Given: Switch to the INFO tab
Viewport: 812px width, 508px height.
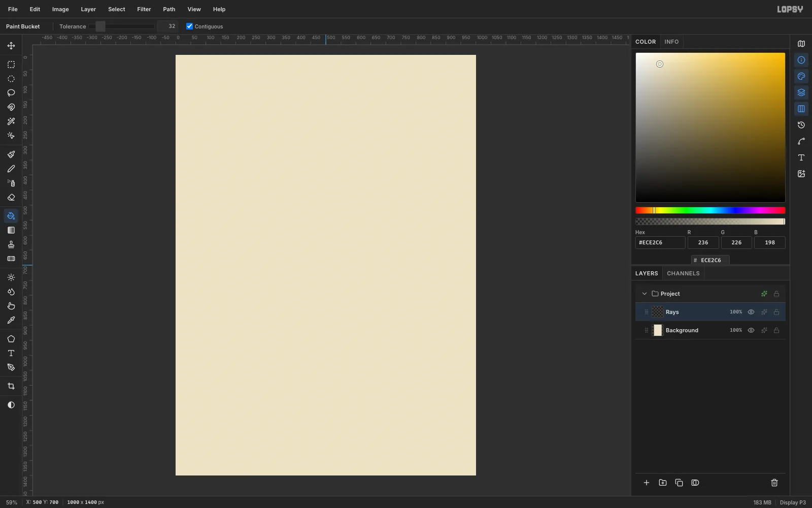Looking at the screenshot, I should click(x=671, y=42).
